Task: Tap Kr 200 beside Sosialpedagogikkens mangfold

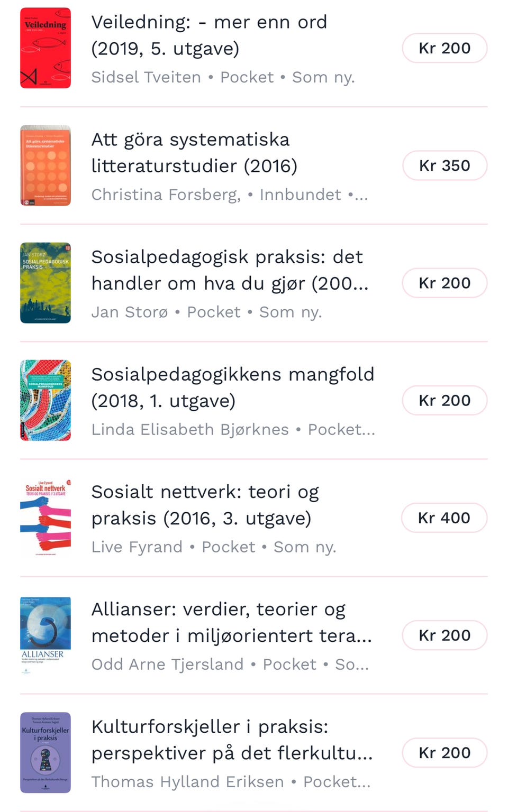Action: tap(444, 400)
